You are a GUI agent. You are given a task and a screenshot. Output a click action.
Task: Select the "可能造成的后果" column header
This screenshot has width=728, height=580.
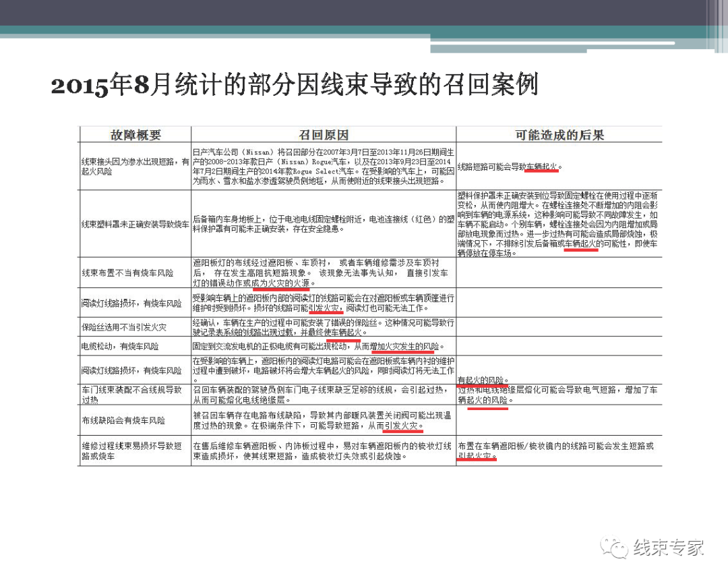(x=559, y=135)
